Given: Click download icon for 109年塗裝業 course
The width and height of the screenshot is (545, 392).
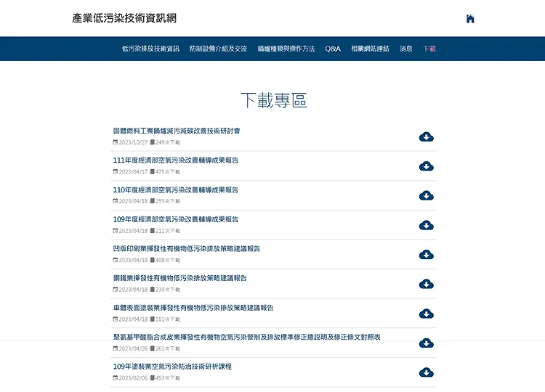Looking at the screenshot, I should [x=427, y=372].
